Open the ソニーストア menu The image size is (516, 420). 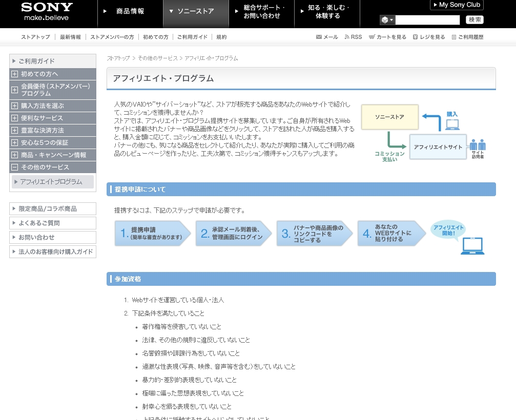(196, 11)
